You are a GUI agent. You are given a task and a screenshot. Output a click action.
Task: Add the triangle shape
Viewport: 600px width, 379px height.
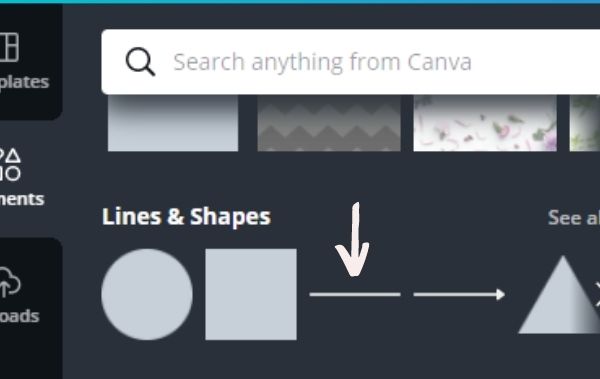pyautogui.click(x=559, y=295)
